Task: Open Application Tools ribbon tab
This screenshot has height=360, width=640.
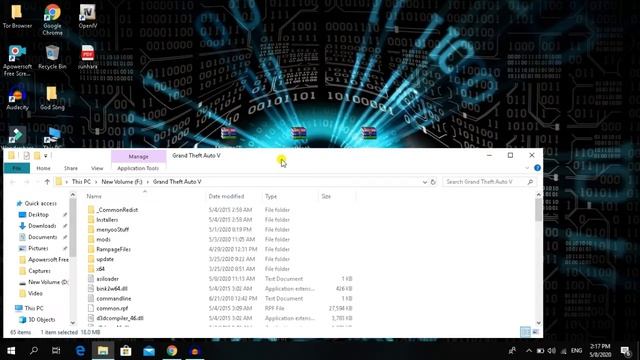Action: [138, 168]
